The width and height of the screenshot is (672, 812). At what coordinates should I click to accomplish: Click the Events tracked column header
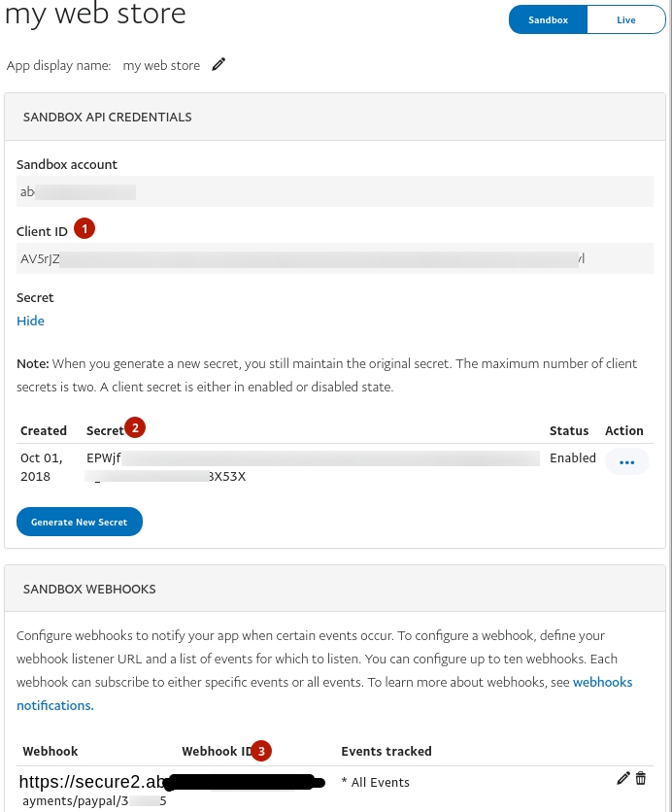point(386,751)
